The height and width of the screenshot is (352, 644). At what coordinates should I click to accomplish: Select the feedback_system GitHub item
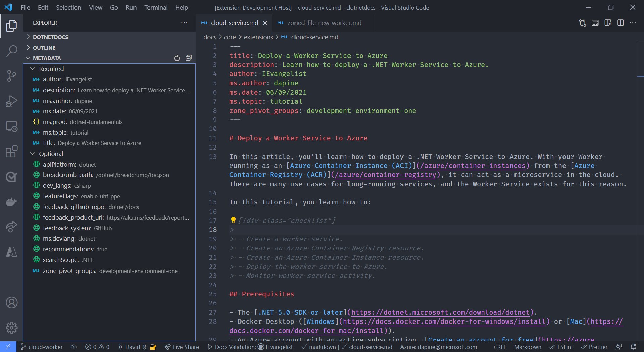pos(109,228)
